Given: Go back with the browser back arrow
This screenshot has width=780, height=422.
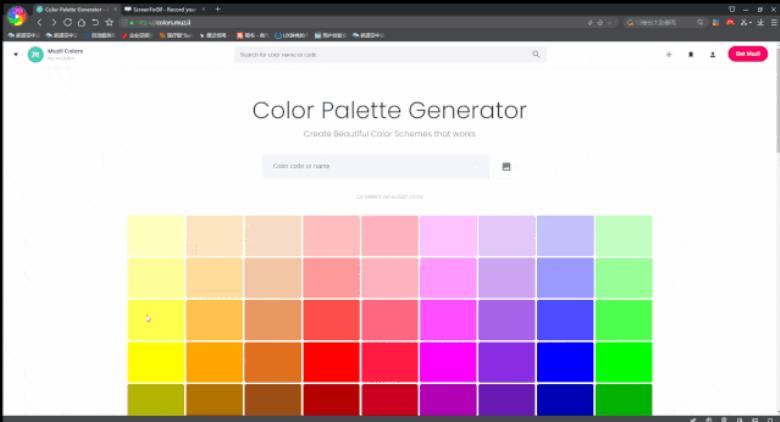Looking at the screenshot, I should 39,22.
